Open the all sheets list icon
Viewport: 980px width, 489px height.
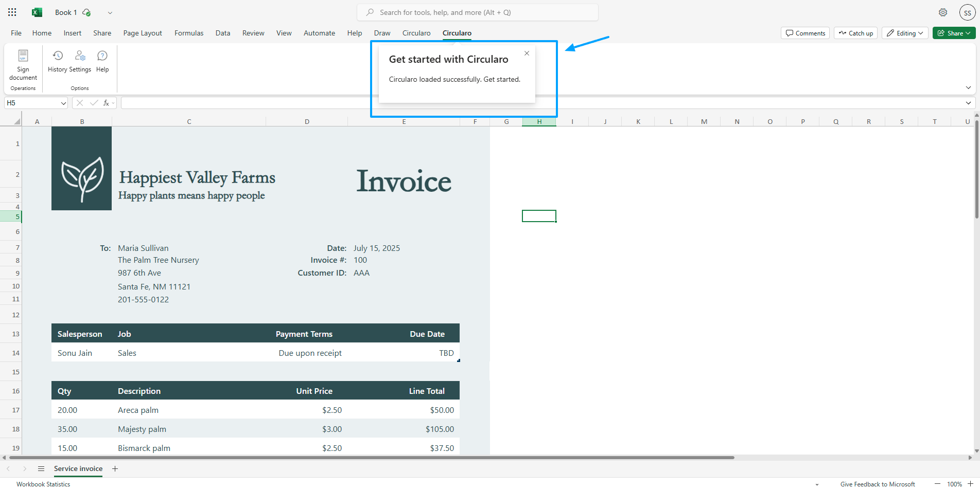coord(41,468)
